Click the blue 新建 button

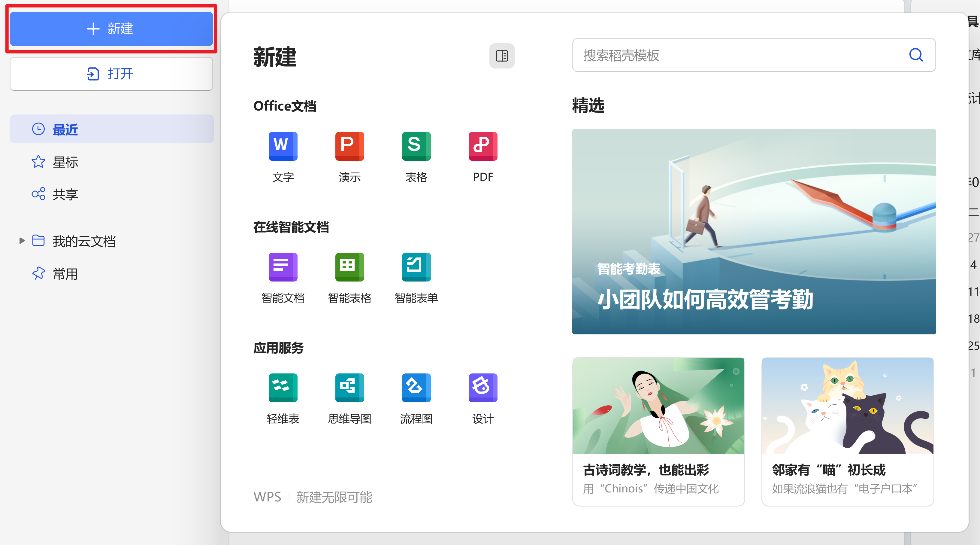click(x=111, y=29)
